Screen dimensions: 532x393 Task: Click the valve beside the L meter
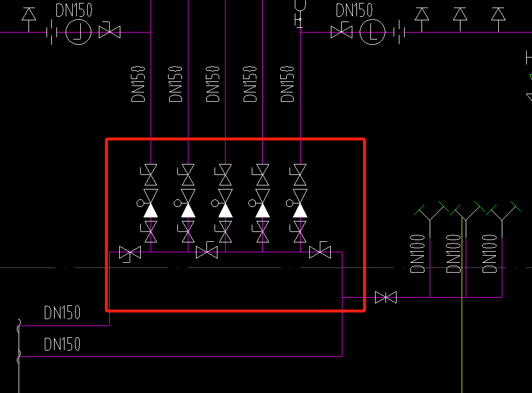tap(341, 30)
